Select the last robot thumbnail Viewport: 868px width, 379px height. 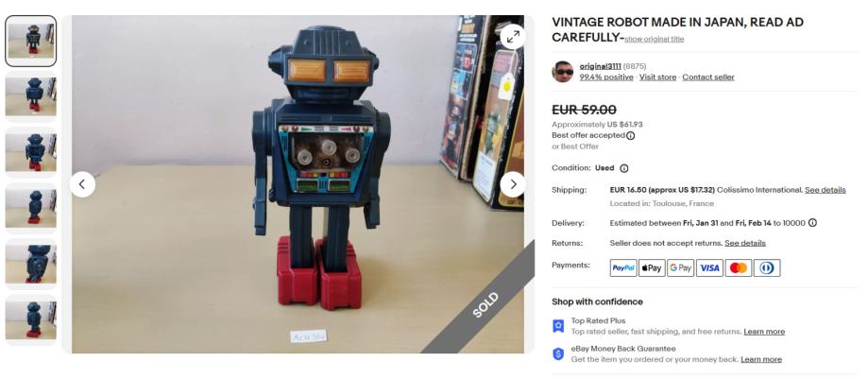coord(31,319)
